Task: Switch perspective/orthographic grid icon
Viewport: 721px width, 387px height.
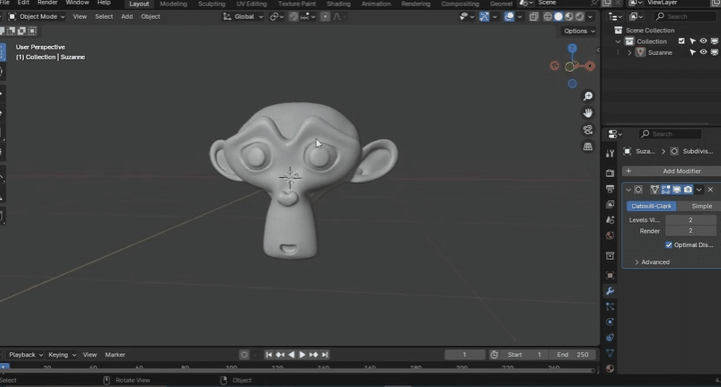Action: point(588,147)
